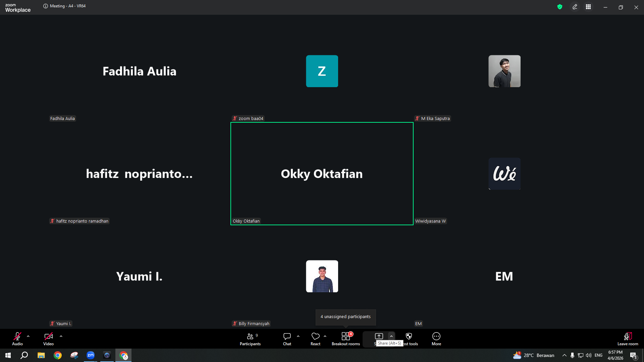The width and height of the screenshot is (644, 362).
Task: Click the 4 unassigned participants tooltip
Action: point(345,317)
